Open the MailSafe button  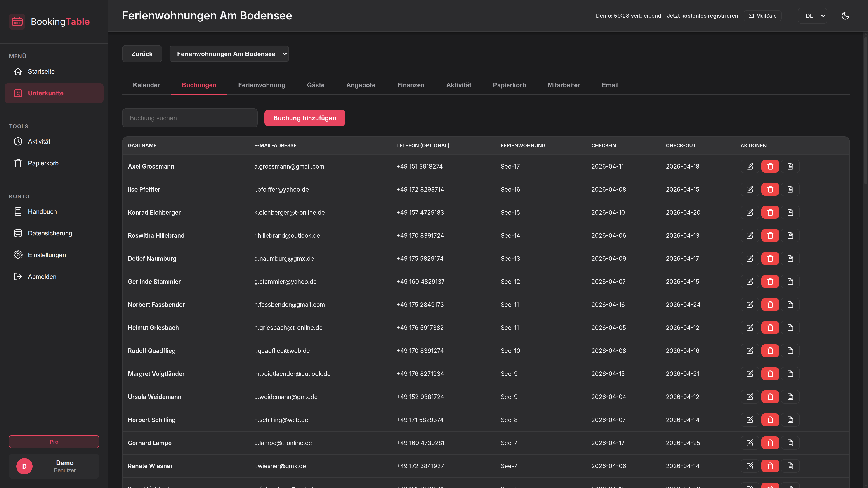pyautogui.click(x=762, y=16)
